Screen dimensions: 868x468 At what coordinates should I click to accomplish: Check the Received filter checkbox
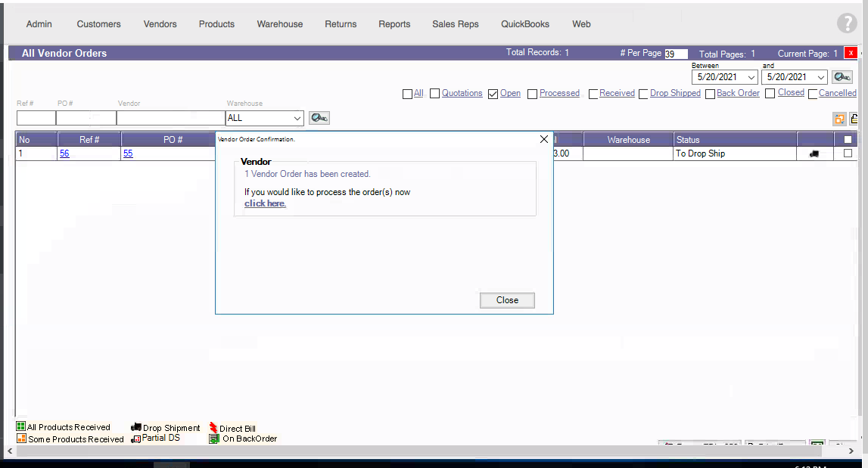point(593,94)
